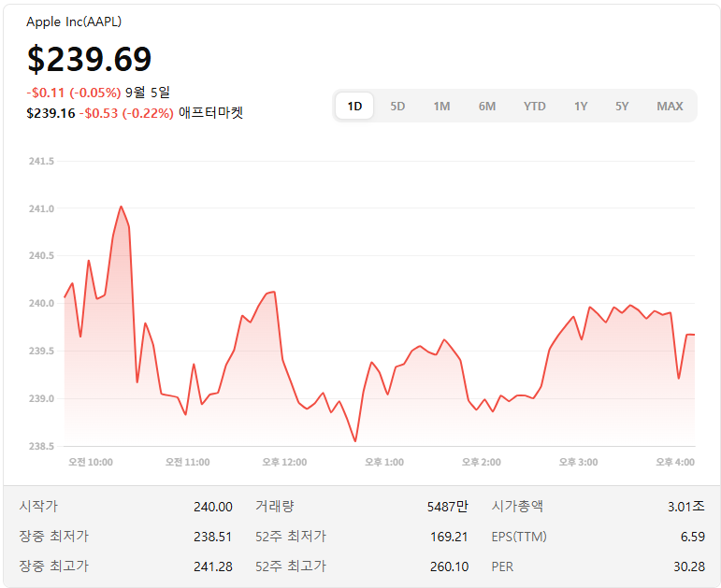Image resolution: width=721 pixels, height=588 pixels.
Task: Click the 3.01조 market cap value
Action: click(x=686, y=507)
